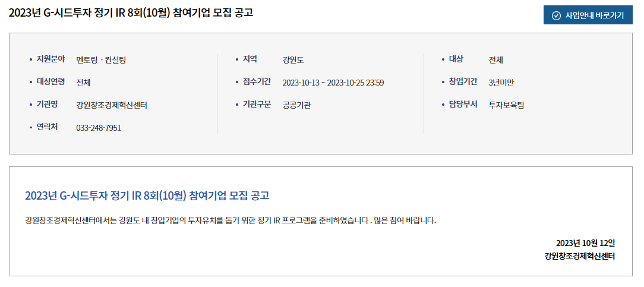Viewport: 644px width, 287px height.
Task: Click the 기관구분 value 공공기관
Action: tap(296, 105)
